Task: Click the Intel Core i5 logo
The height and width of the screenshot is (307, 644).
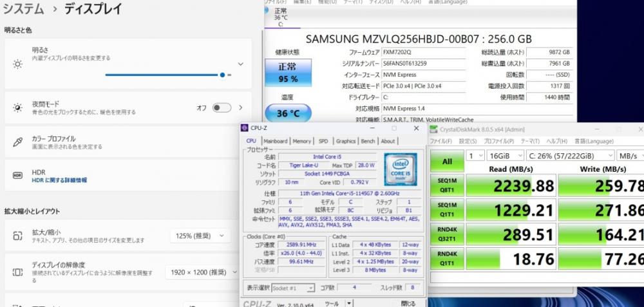Action: (400, 169)
